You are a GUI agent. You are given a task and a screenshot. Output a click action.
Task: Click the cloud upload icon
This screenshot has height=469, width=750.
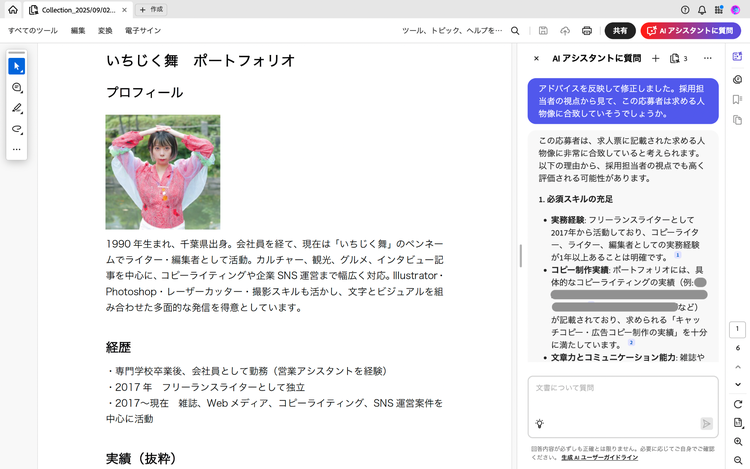click(565, 31)
